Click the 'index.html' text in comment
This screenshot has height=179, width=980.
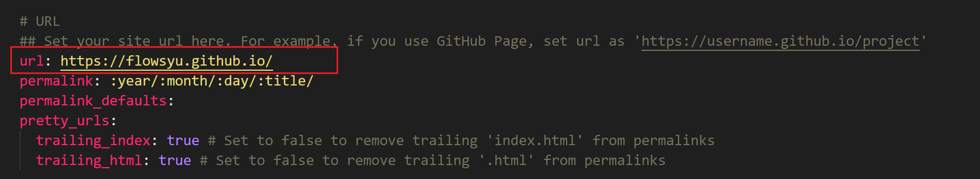[535, 141]
